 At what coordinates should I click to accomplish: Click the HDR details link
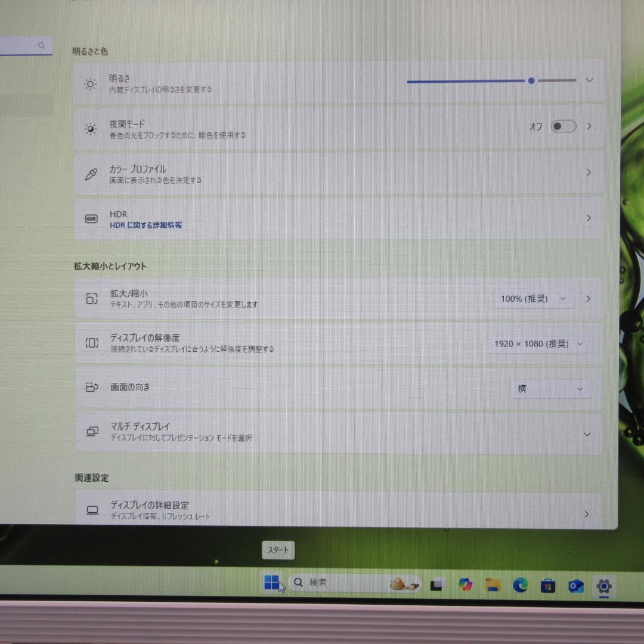[145, 225]
